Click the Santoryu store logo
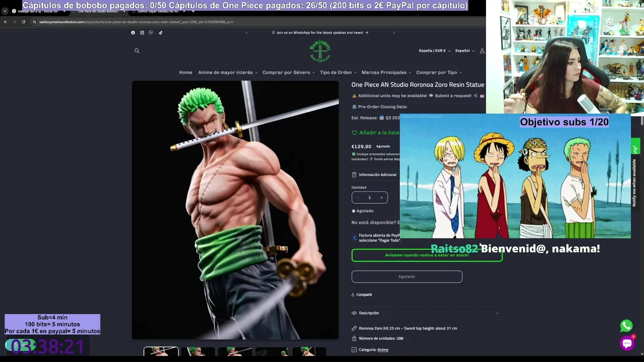The width and height of the screenshot is (644, 362). pos(320,51)
